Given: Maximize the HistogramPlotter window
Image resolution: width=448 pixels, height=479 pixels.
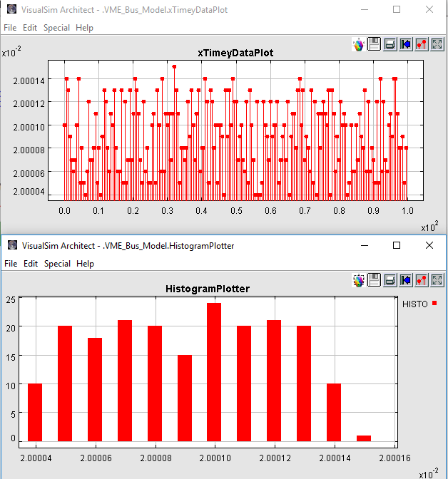Looking at the screenshot, I should 397,245.
